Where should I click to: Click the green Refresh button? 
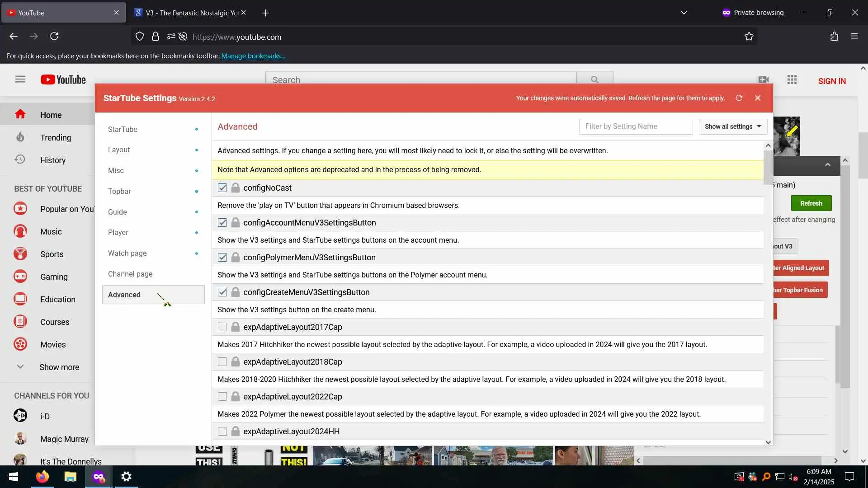(811, 203)
